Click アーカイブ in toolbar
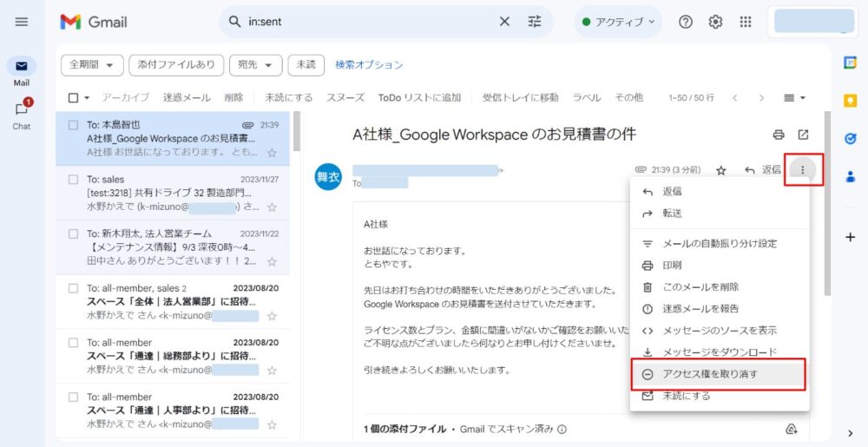The image size is (868, 447). pos(125,98)
